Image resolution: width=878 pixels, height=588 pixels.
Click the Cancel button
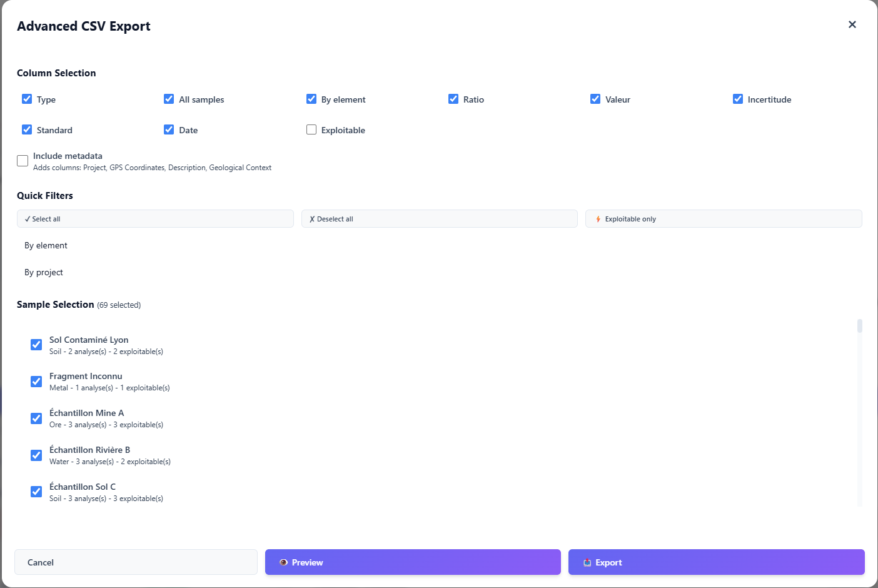[136, 562]
